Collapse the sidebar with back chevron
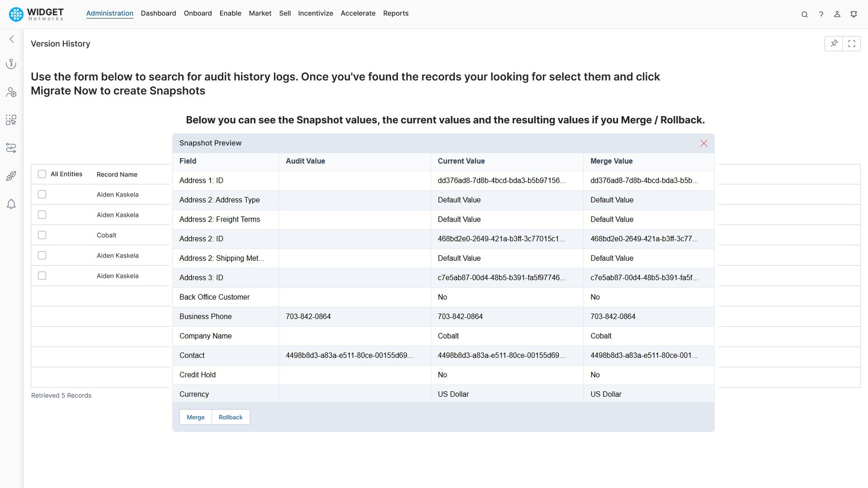868x488 pixels. pos(11,39)
